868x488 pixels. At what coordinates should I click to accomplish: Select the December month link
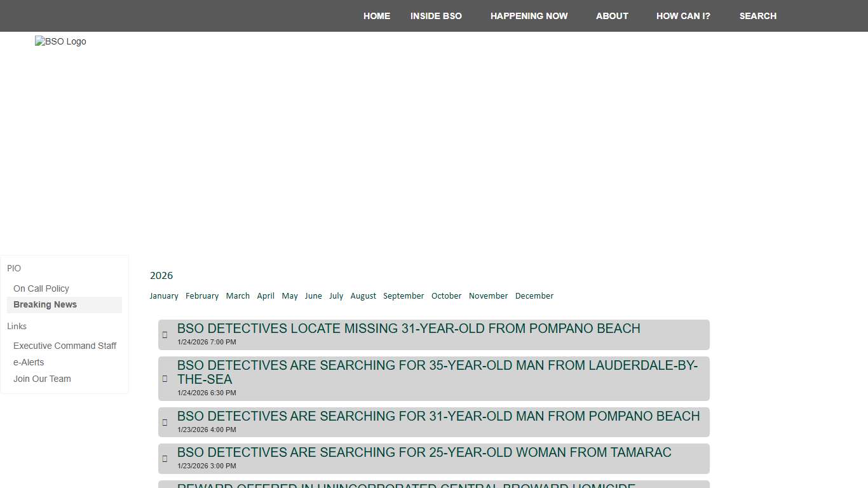pyautogui.click(x=534, y=296)
